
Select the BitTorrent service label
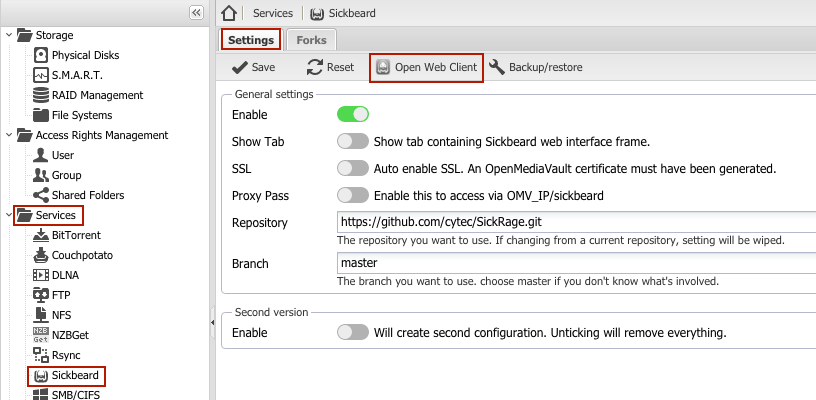pyautogui.click(x=76, y=235)
